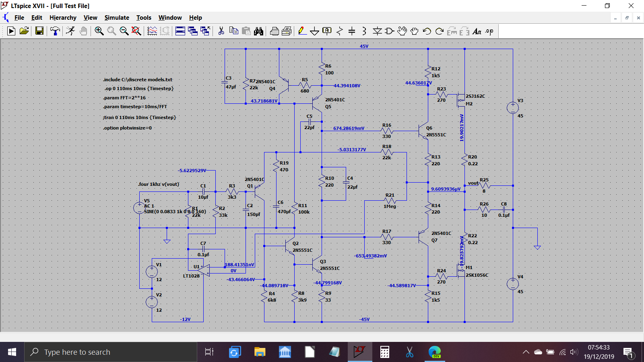Place a Diode from the toolbar
This screenshot has width=644, height=362.
(x=377, y=31)
